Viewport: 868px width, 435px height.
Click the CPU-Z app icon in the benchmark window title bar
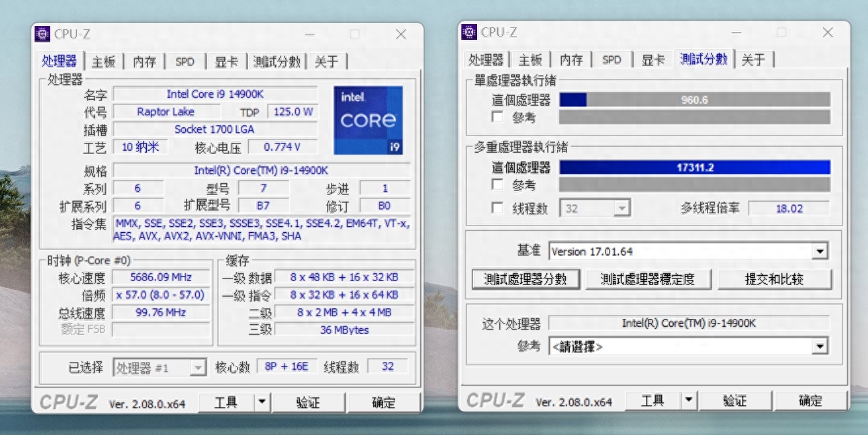469,32
